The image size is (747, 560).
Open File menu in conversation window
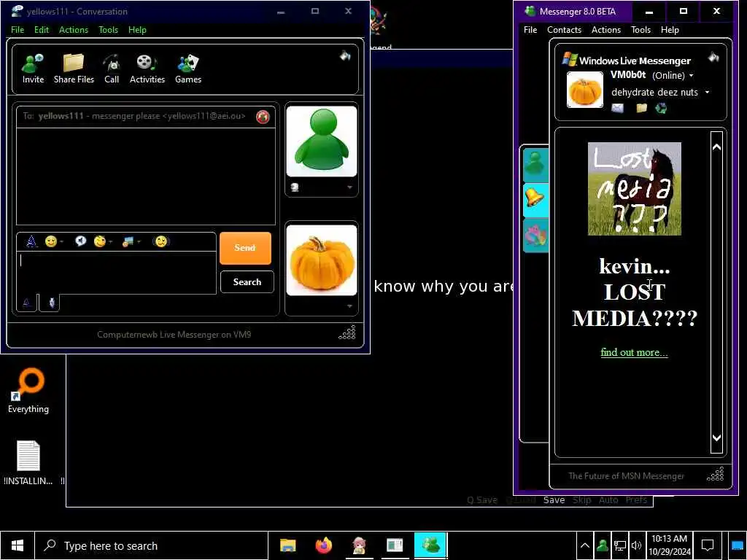[x=18, y=29]
